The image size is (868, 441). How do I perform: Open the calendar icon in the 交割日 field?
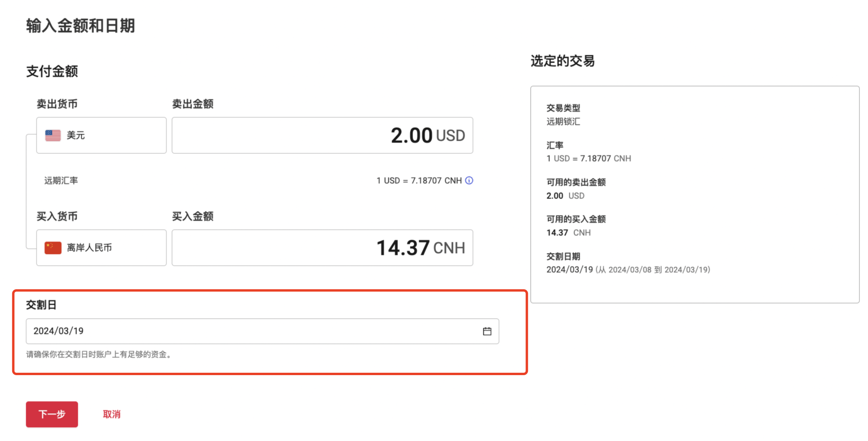coord(487,331)
